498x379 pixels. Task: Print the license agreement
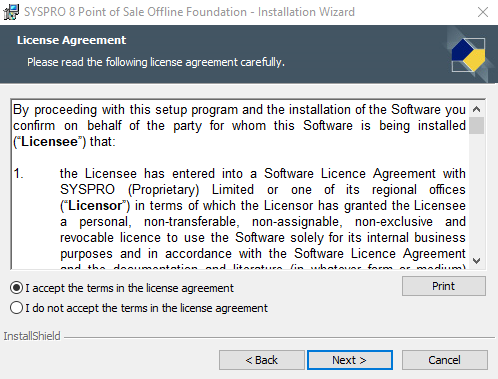[x=443, y=286]
